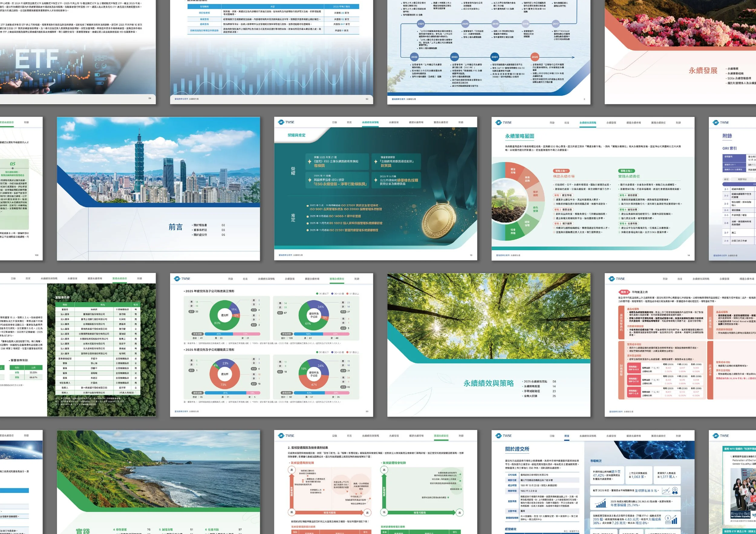This screenshot has height=534, width=756.
Task: Click the 永續策略藍圖 page heading
Action: coord(520,136)
